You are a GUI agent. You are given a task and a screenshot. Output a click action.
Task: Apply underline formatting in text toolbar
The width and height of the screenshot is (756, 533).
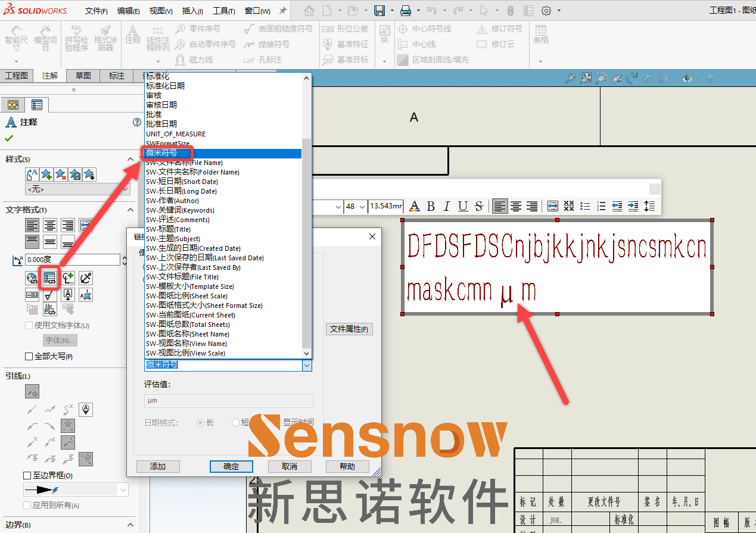463,207
